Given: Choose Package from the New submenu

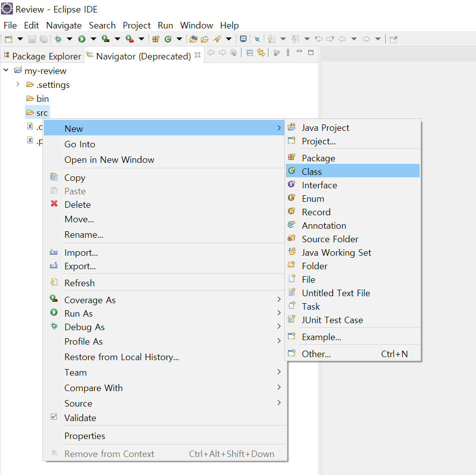Looking at the screenshot, I should [353, 158].
